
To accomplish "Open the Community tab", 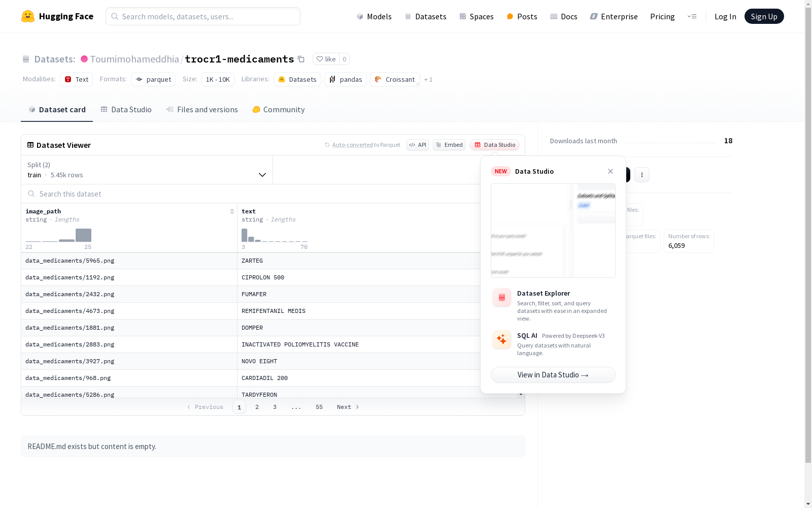I will point(279,110).
